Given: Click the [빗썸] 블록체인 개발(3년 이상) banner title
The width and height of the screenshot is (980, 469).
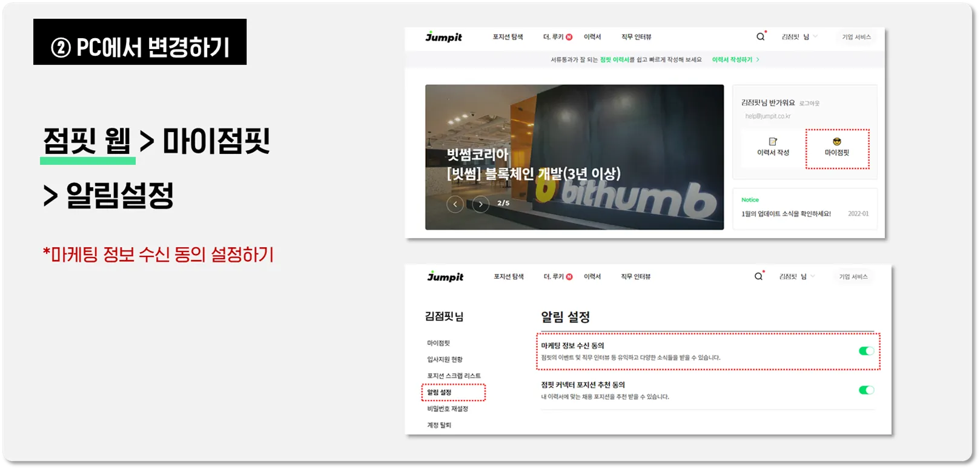Looking at the screenshot, I should click(534, 174).
